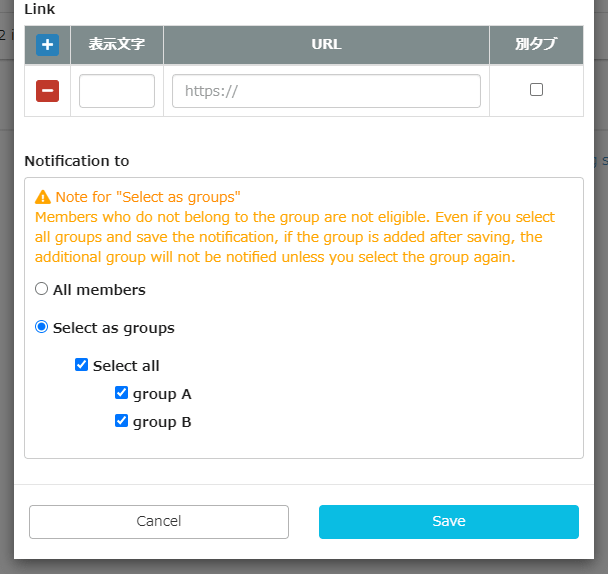Enable the 別タブ checkbox in link row
The height and width of the screenshot is (574, 608).
tap(536, 90)
